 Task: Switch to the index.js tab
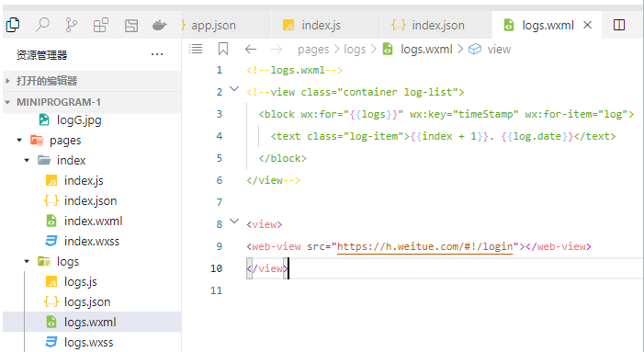click(322, 26)
